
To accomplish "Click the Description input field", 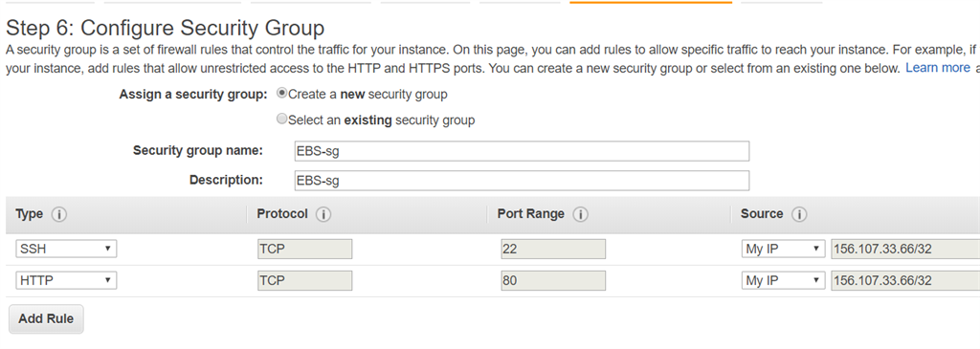I will (522, 181).
